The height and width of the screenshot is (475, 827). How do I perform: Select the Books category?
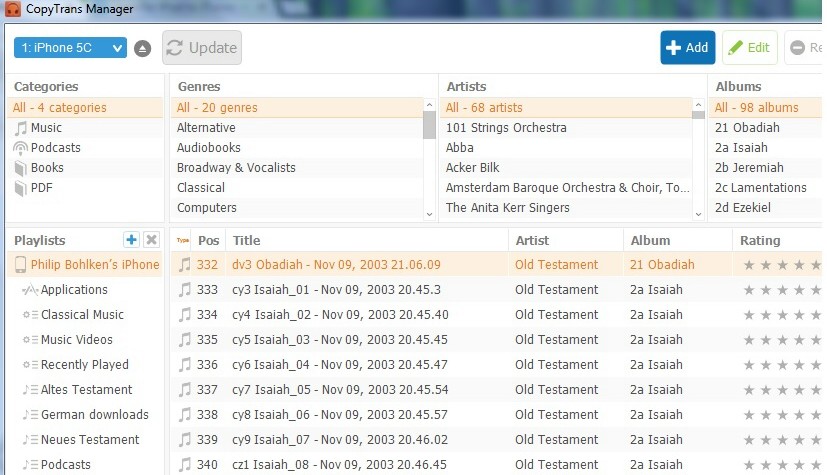pos(84,168)
